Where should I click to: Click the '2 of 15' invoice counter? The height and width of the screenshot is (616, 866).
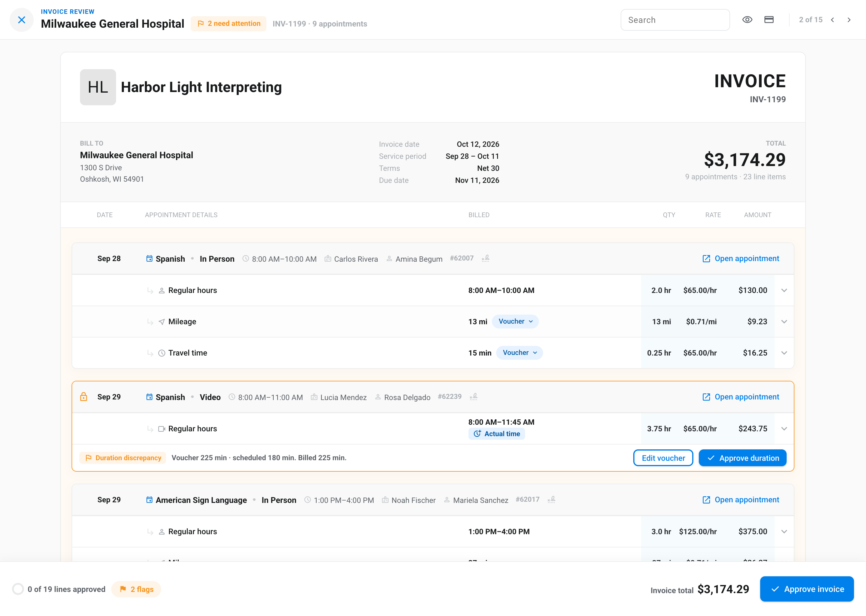click(x=811, y=20)
